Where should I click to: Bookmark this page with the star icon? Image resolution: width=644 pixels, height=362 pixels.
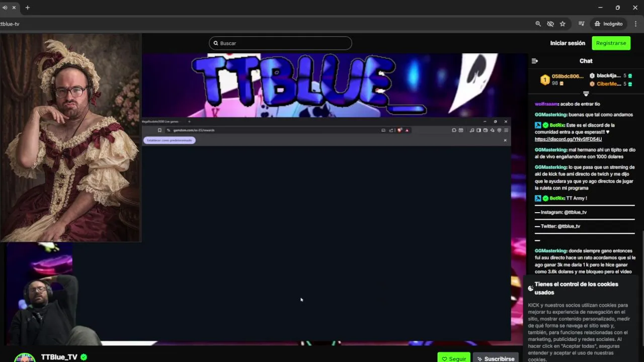coord(562,24)
